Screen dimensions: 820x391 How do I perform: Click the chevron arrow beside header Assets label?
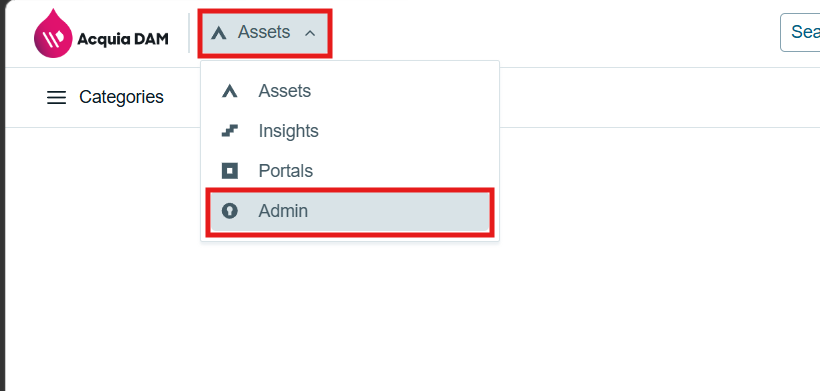coord(310,33)
